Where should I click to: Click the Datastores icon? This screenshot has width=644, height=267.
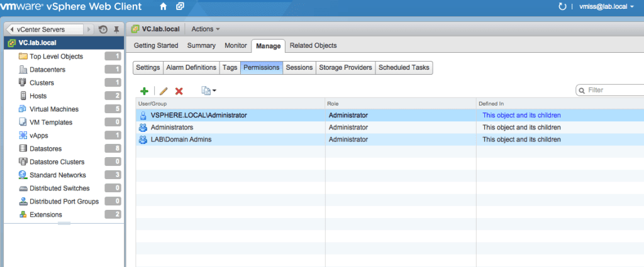[23, 148]
